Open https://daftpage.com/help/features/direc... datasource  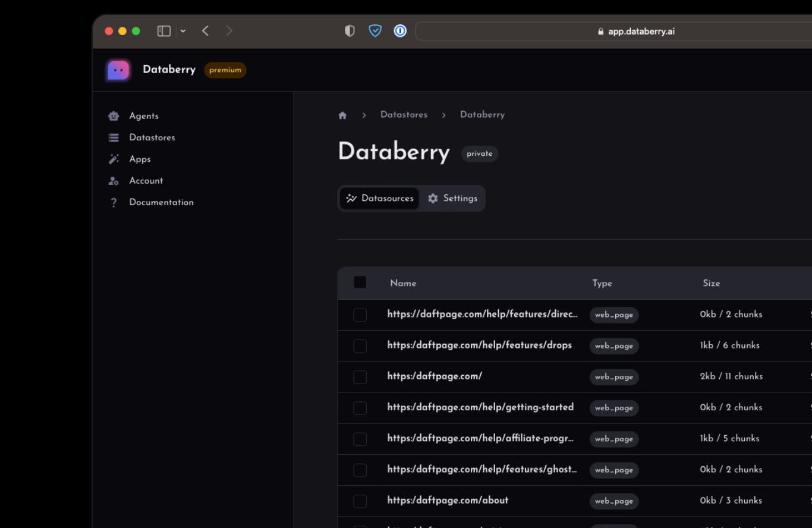[x=482, y=314]
